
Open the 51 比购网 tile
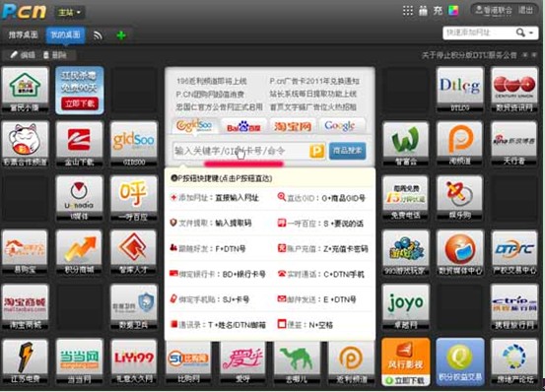(188, 362)
